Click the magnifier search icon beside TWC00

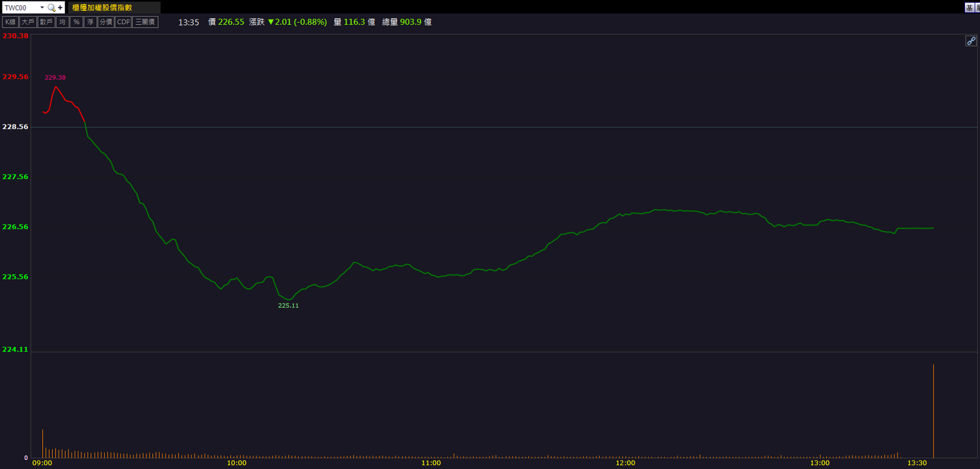[x=51, y=8]
